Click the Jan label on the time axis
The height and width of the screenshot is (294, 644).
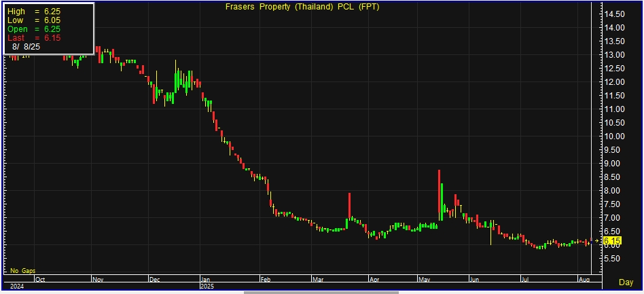206,280
